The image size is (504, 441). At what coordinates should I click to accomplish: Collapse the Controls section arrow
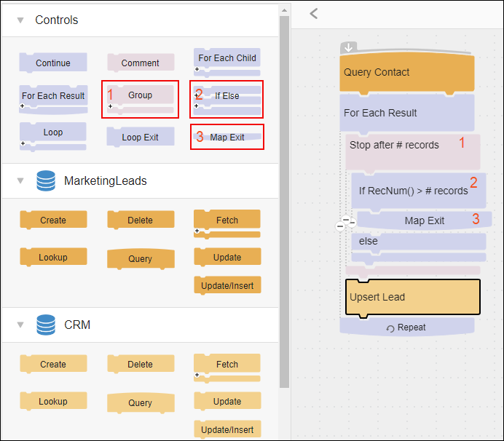[x=20, y=20]
